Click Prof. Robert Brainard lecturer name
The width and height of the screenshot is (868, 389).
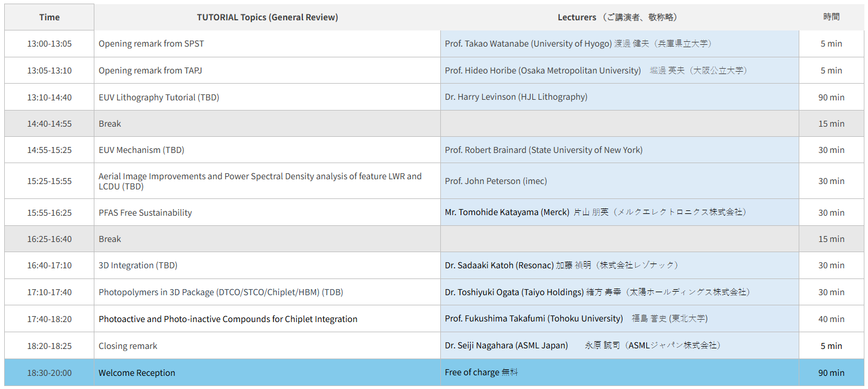click(543, 150)
